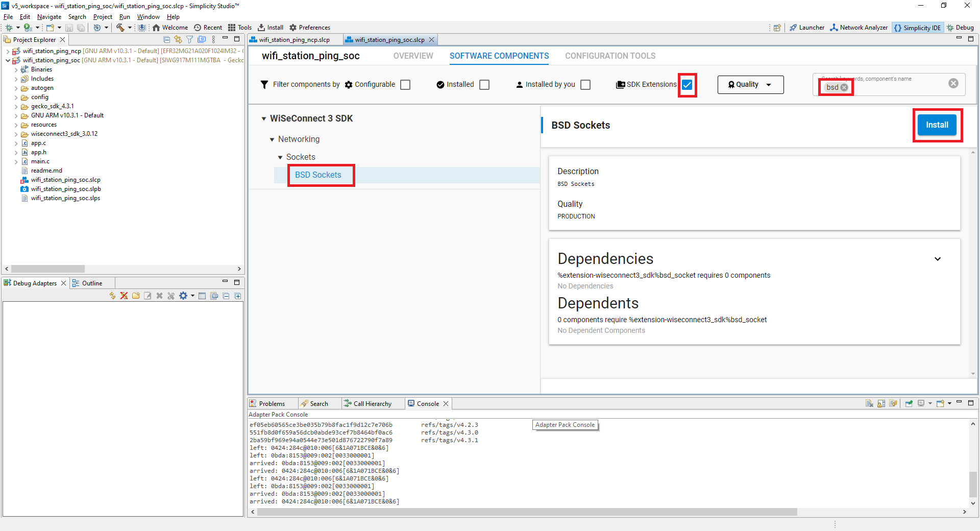Collapse the Networking tree node

(x=273, y=139)
